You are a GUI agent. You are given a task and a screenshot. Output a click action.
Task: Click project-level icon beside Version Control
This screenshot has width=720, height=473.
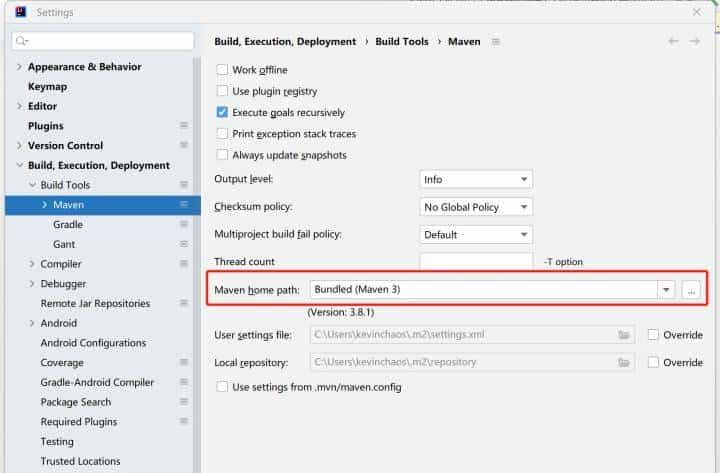(184, 146)
